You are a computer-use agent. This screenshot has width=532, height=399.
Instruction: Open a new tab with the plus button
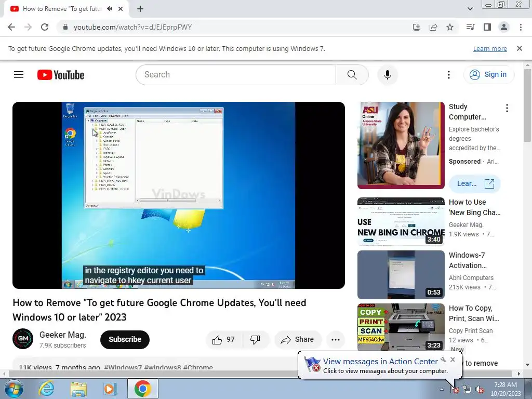click(140, 9)
